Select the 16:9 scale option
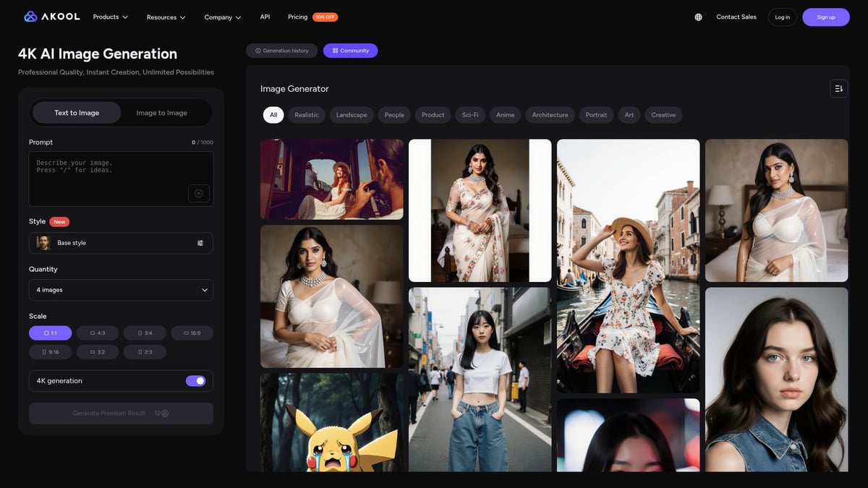Viewport: 868px width, 488px height. tap(192, 333)
